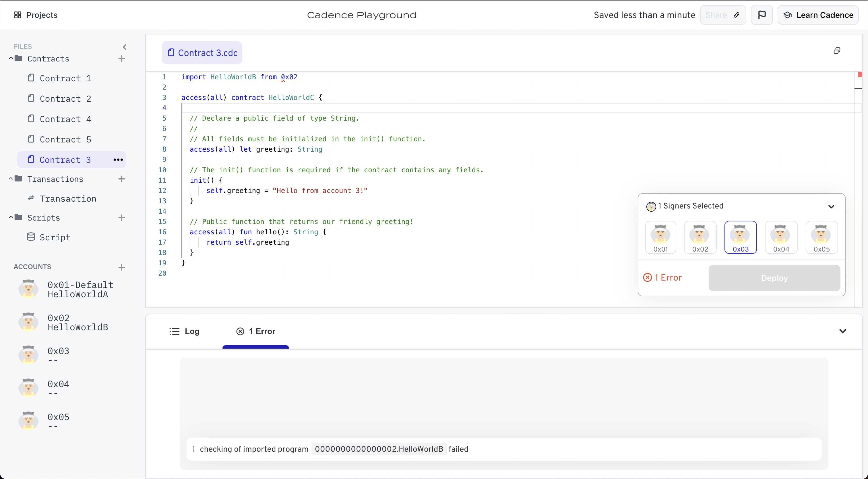The width and height of the screenshot is (868, 479).
Task: Toggle signer 0x05 avatar
Action: (x=821, y=238)
